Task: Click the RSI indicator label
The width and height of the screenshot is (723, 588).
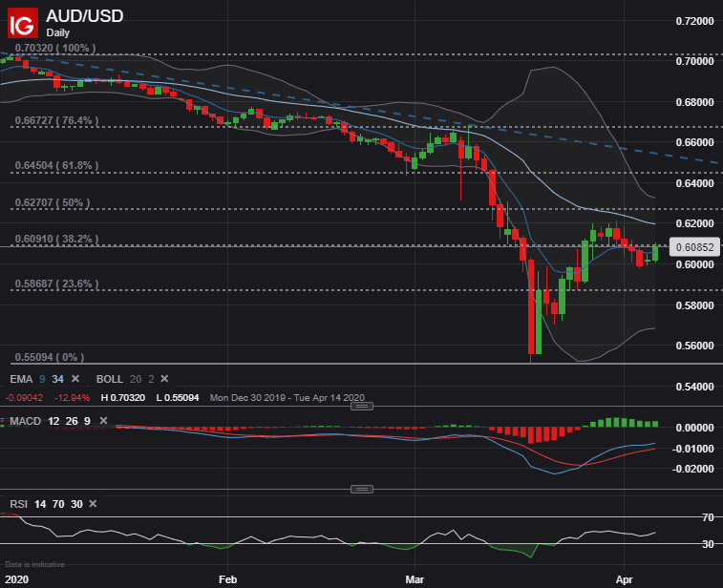Action: point(16,504)
